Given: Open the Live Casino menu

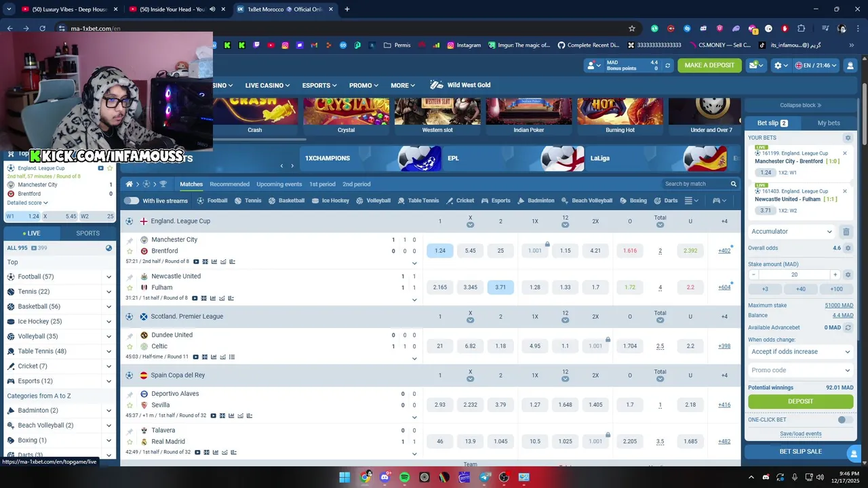Looking at the screenshot, I should [267, 85].
